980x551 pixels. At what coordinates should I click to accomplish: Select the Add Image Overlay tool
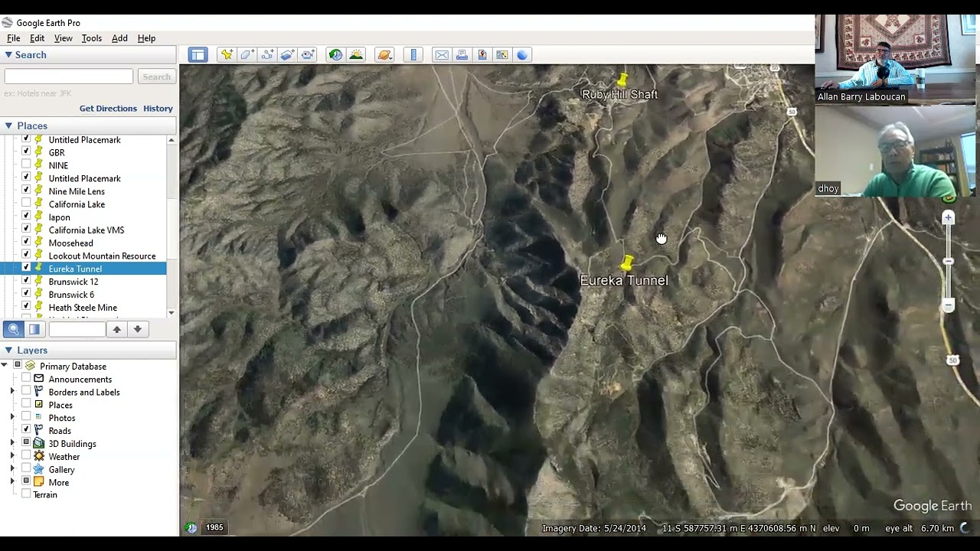tap(287, 54)
